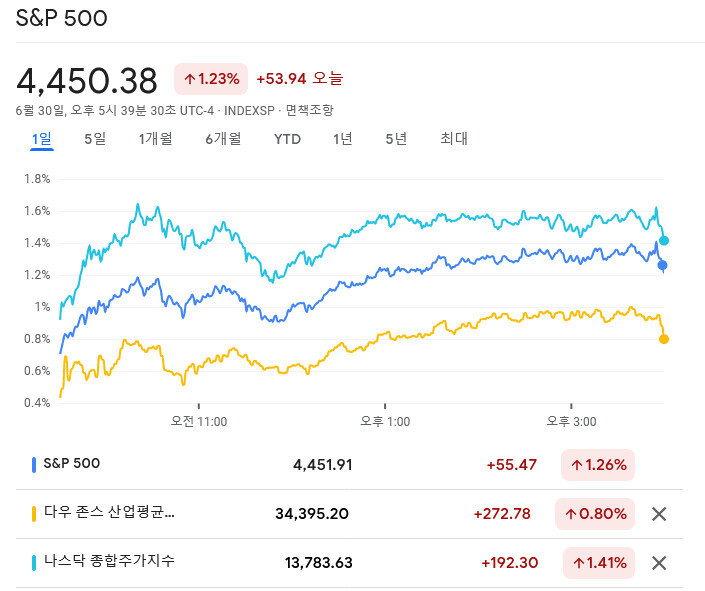Remove 나스닥 종합주가지수 comparison with X icon
Viewport: 705px width, 591px height.
tap(659, 562)
